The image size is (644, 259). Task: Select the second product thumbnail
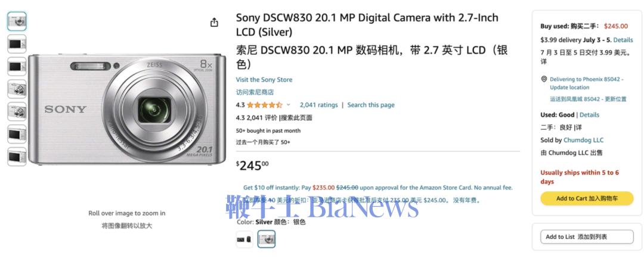[x=17, y=44]
